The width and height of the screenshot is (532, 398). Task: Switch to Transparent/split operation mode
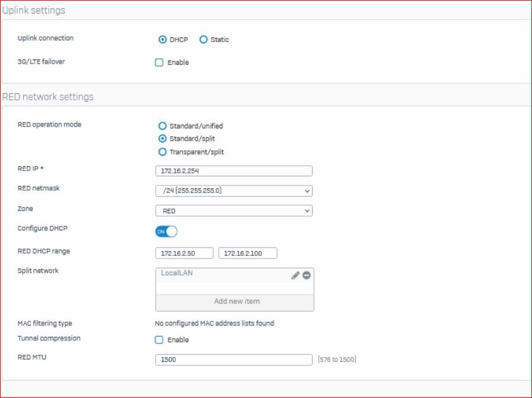[163, 151]
